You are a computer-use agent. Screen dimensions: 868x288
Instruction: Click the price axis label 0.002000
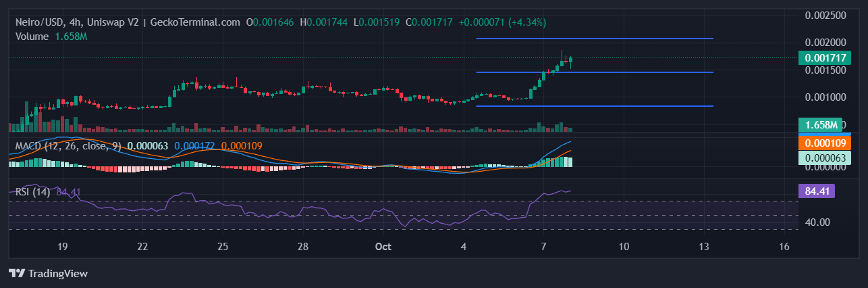coord(824,42)
